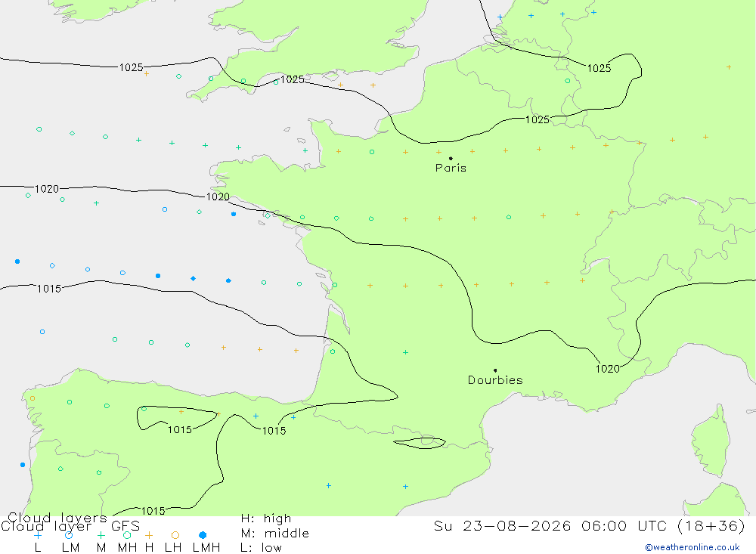The height and width of the screenshot is (554, 756).
Task: Click the filled blue LMH legend symbol
Action: pyautogui.click(x=203, y=535)
